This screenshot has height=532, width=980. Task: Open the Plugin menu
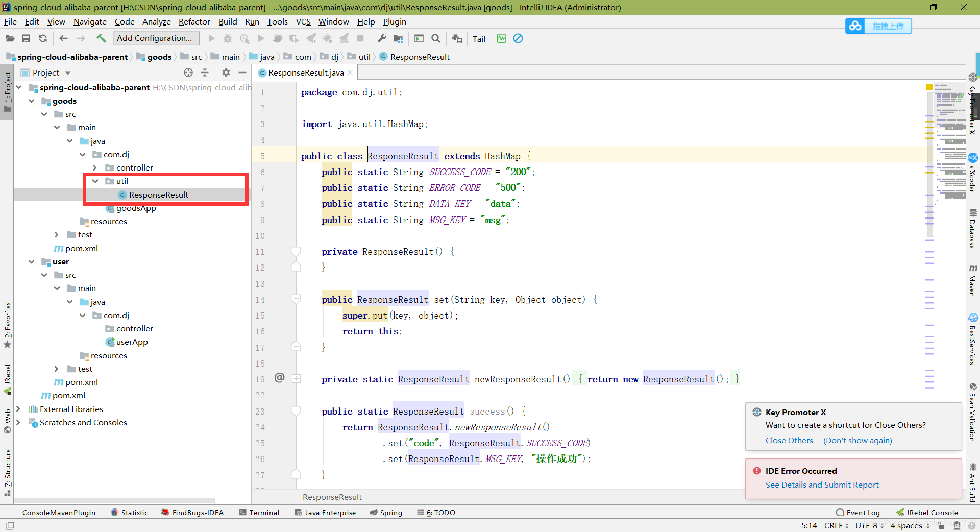click(395, 21)
